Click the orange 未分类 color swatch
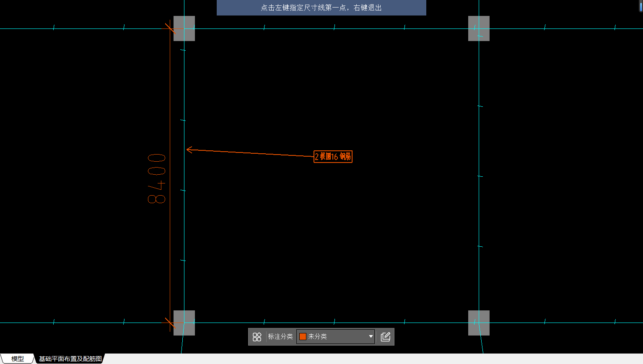The image size is (643, 364). click(303, 337)
